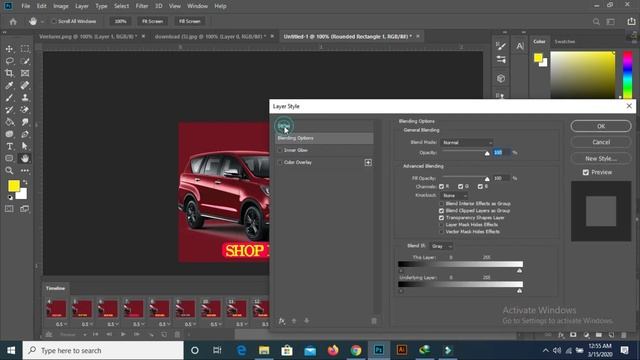This screenshot has height=360, width=640.
Task: Open File Explorer from the taskbar
Action: click(x=264, y=350)
